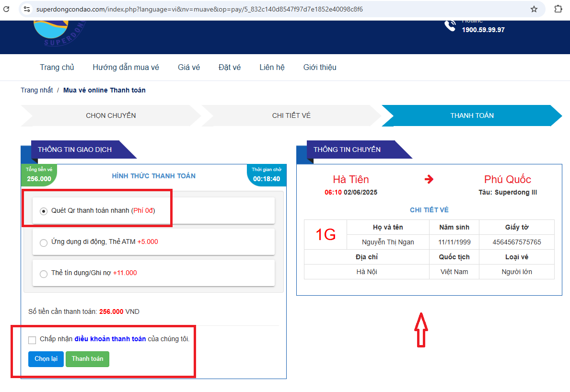Click the browser reload icon
The width and height of the screenshot is (570, 392).
(x=6, y=9)
